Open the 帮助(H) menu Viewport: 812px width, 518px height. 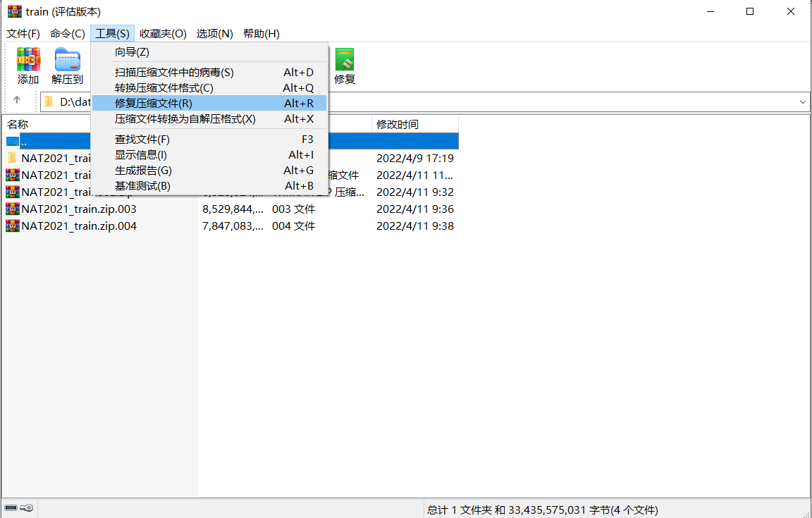(x=261, y=33)
